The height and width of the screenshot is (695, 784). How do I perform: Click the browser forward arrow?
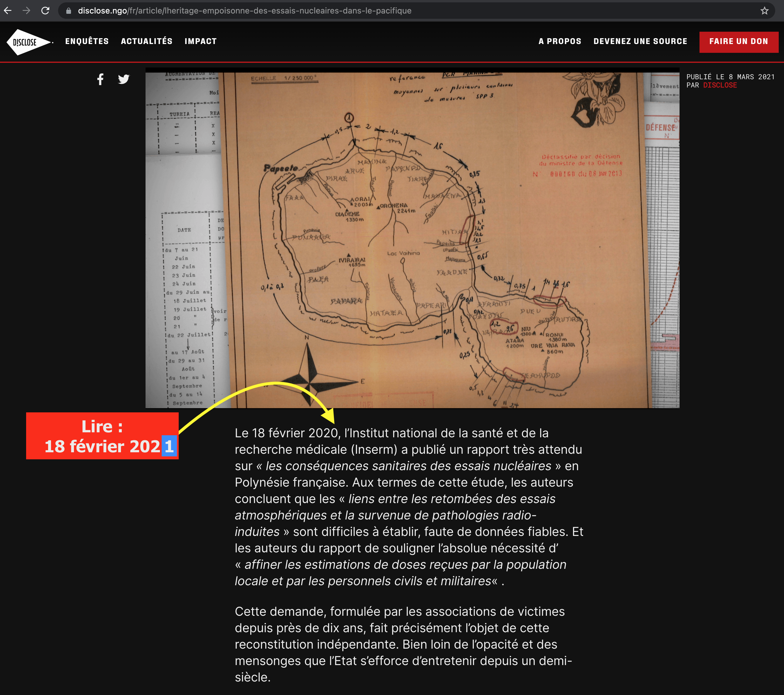click(26, 11)
